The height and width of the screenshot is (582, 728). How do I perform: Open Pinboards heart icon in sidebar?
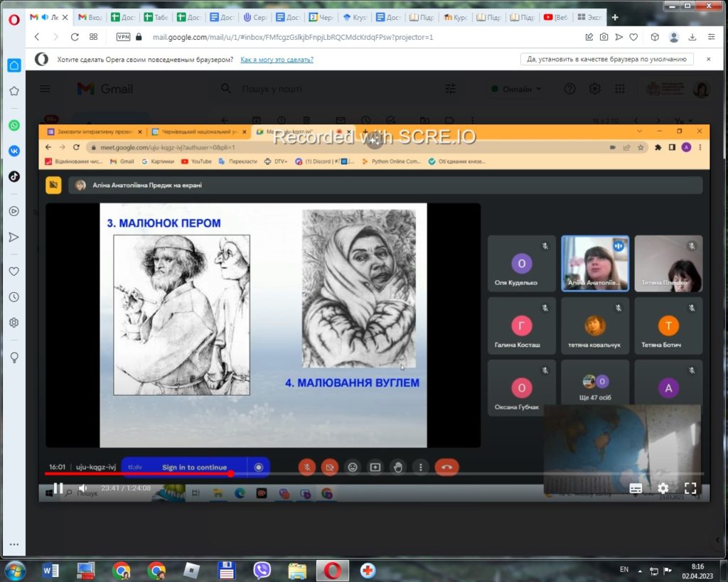[14, 271]
